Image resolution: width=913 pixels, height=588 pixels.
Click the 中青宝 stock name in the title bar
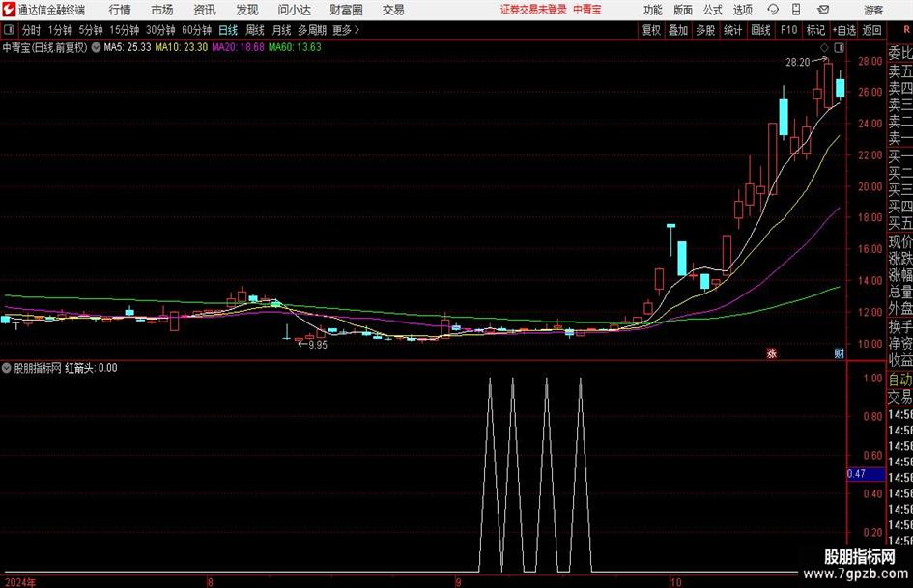click(587, 10)
